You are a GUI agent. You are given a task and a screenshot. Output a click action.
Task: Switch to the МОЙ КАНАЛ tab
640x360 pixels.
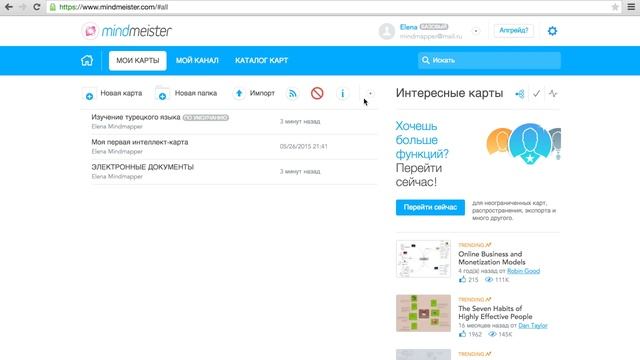pyautogui.click(x=197, y=60)
